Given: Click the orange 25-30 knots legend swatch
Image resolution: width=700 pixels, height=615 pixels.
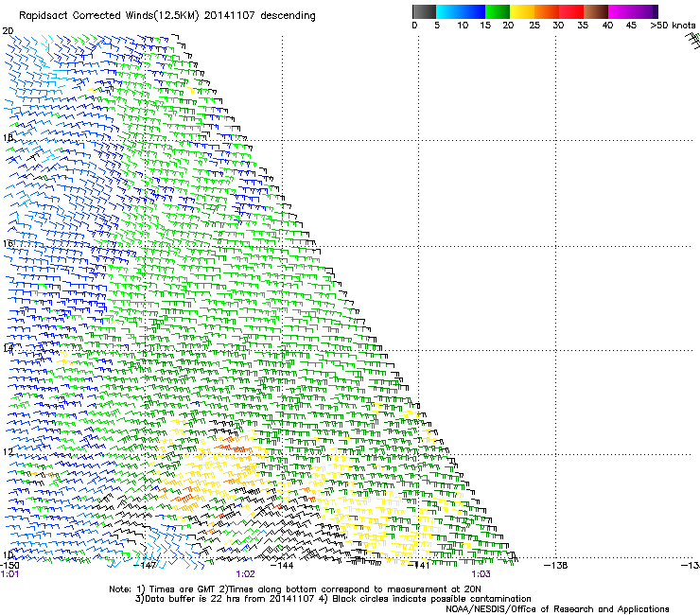Looking at the screenshot, I should click(x=547, y=11).
